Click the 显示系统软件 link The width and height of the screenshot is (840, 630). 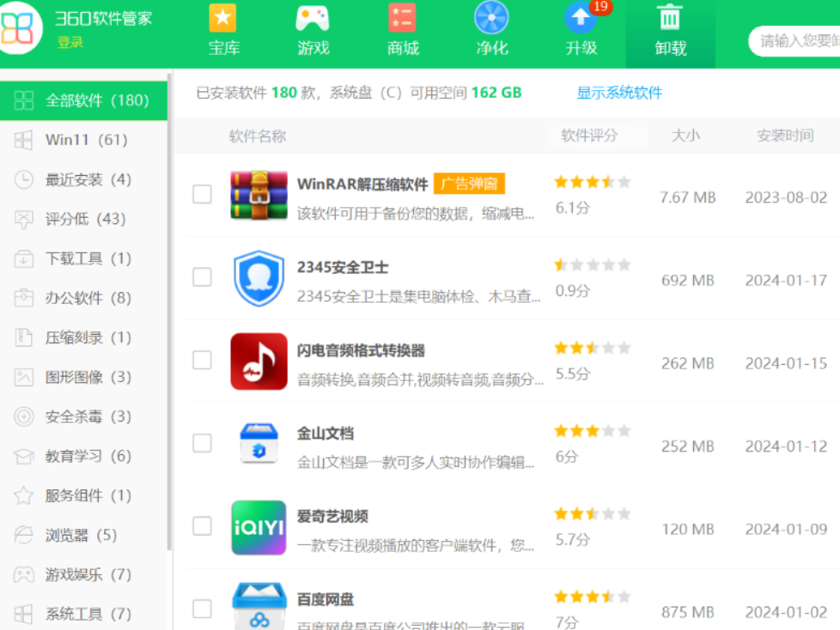619,93
